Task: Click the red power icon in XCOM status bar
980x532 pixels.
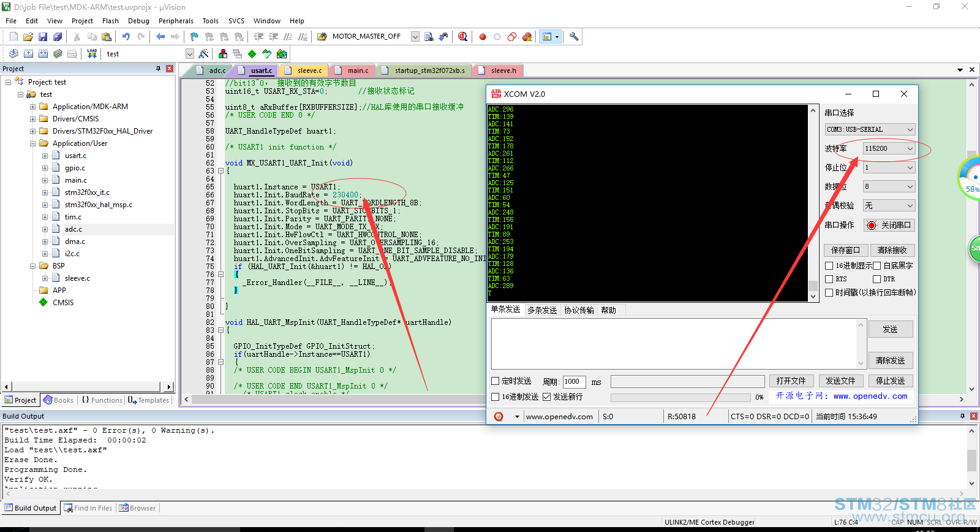Action: [x=499, y=417]
